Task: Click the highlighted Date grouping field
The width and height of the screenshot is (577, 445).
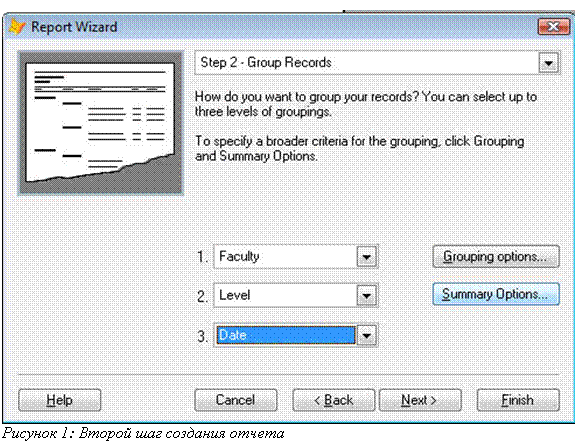Action: 286,335
